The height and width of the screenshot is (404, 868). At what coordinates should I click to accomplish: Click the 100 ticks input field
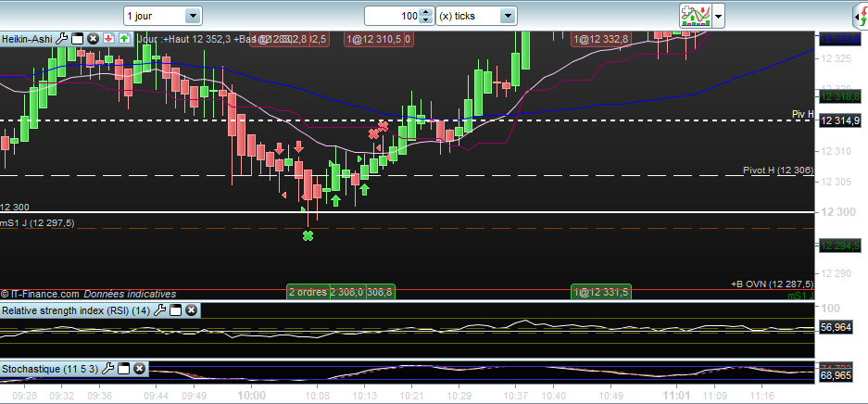tap(393, 16)
